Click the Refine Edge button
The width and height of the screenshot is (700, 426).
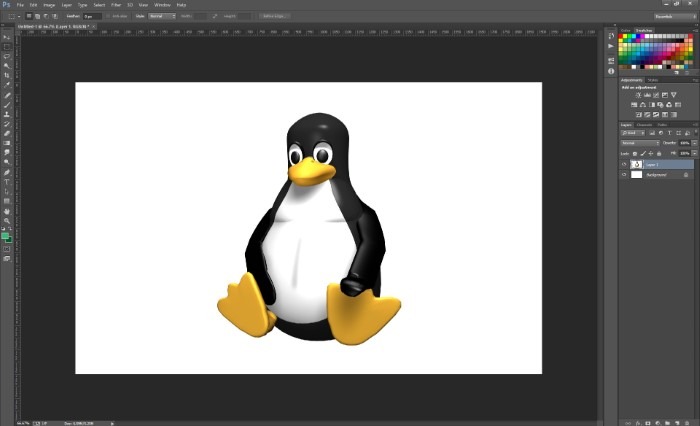pos(274,16)
